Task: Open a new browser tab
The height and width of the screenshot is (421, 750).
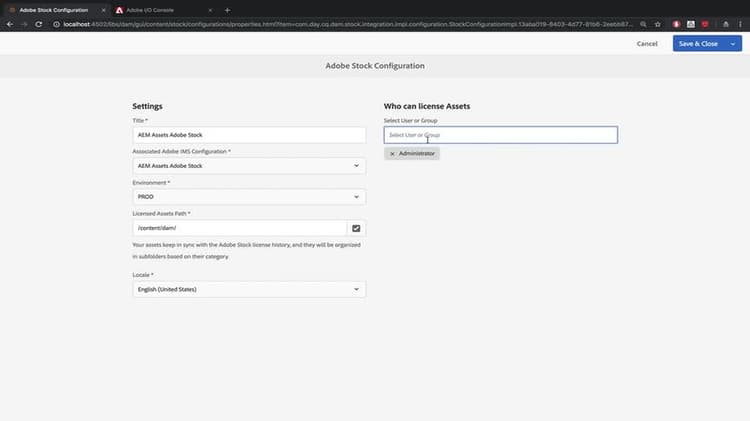Action: point(227,10)
